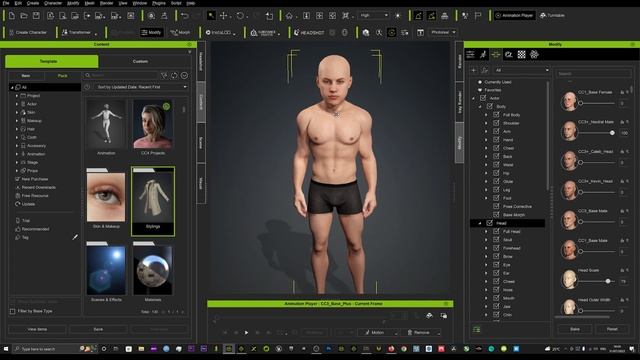This screenshot has width=640, height=360.
Task: Expand the Leg morph category
Action: coord(486,190)
